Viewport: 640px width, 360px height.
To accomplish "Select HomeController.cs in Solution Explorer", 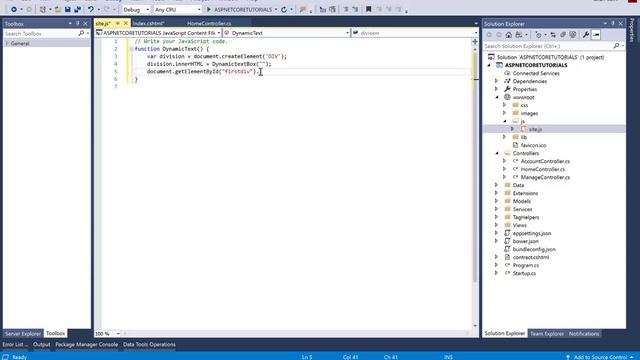I will [542, 169].
